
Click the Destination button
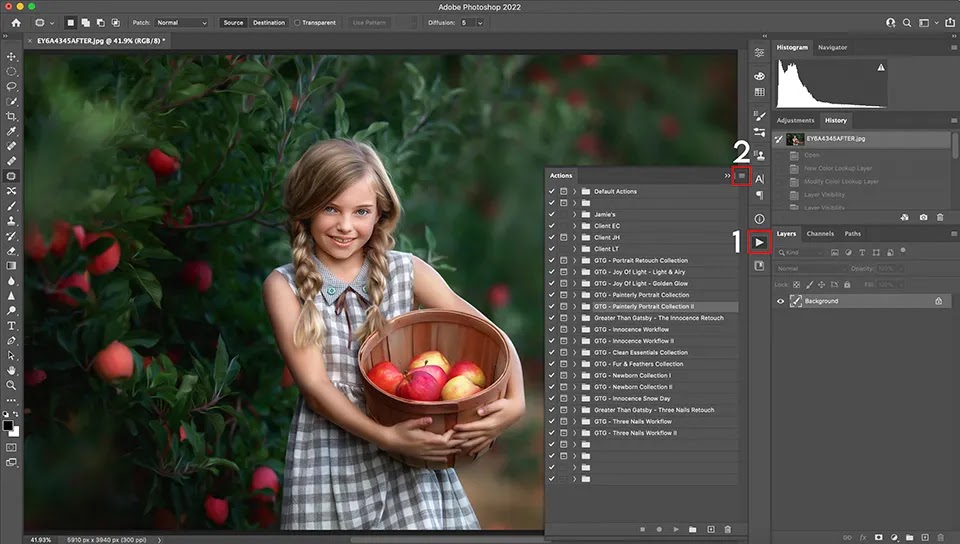[269, 23]
